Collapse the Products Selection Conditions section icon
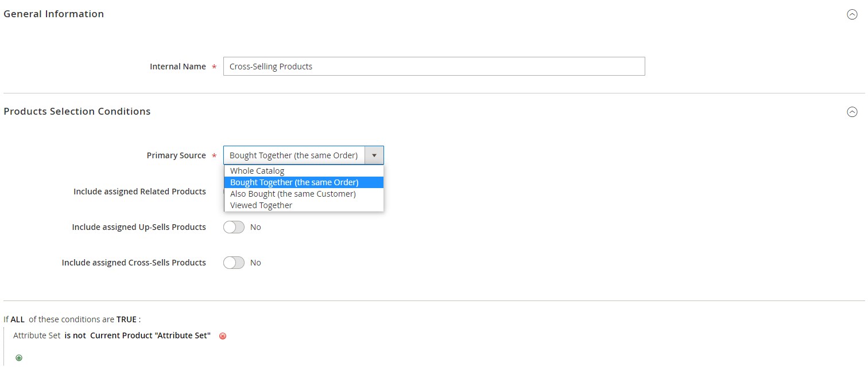Image resolution: width=868 pixels, height=371 pixels. (852, 112)
